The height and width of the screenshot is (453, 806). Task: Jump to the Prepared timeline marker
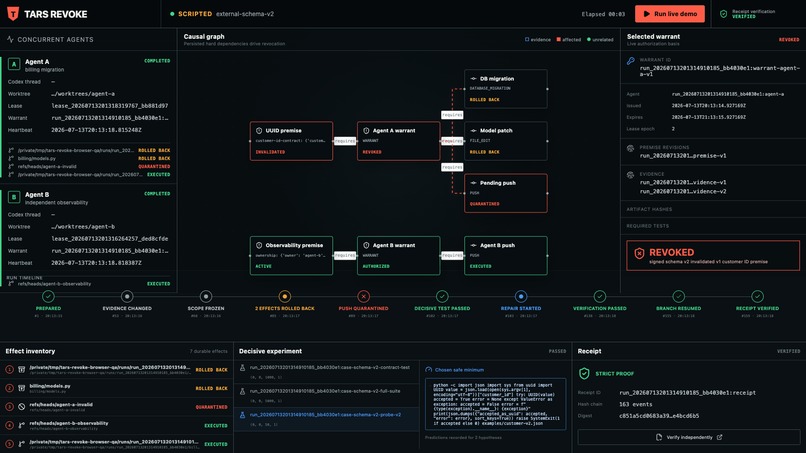pos(48,296)
